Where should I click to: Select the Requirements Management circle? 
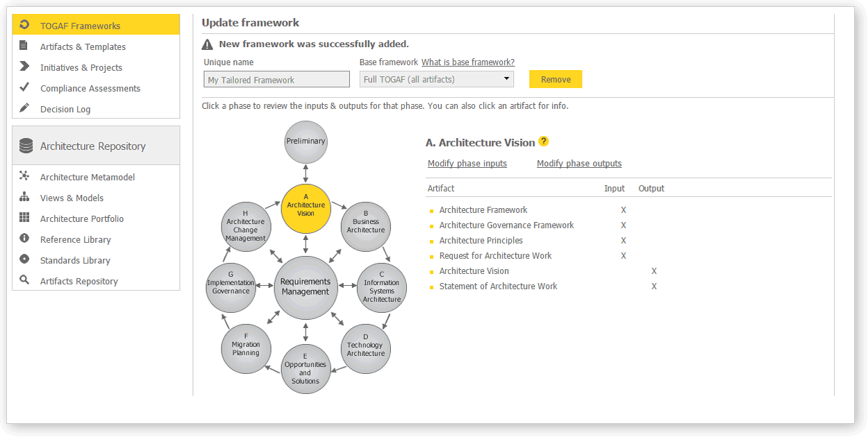(x=306, y=287)
